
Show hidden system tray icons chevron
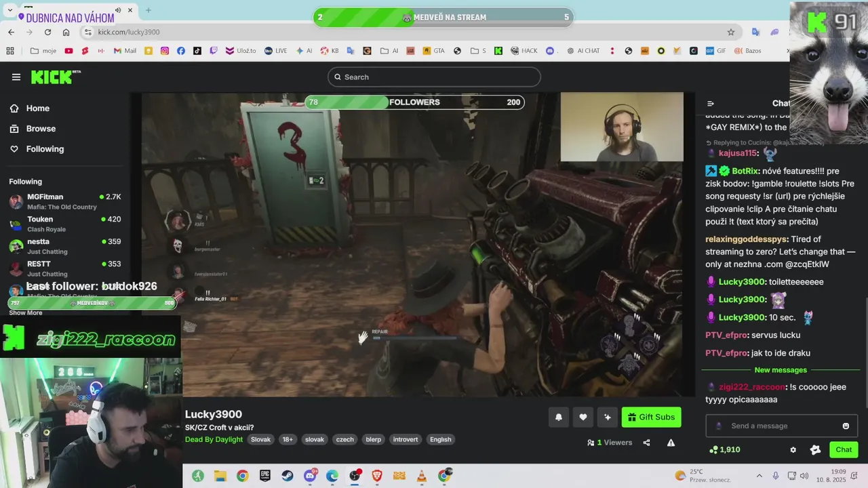coord(759,476)
